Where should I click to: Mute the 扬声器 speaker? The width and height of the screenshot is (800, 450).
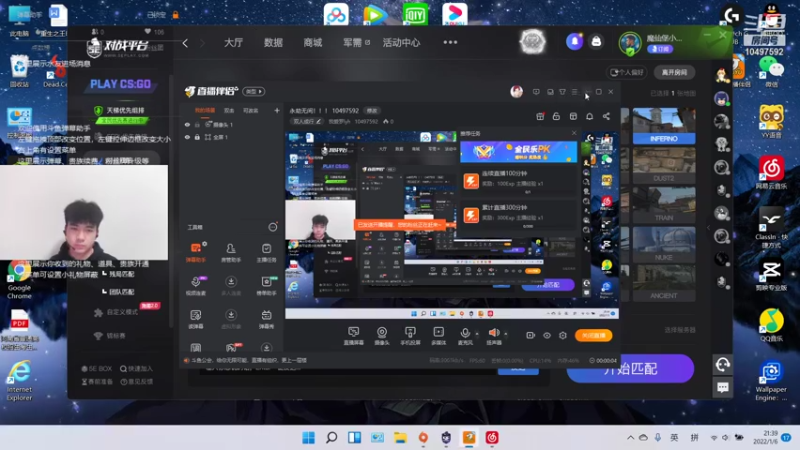[493, 336]
